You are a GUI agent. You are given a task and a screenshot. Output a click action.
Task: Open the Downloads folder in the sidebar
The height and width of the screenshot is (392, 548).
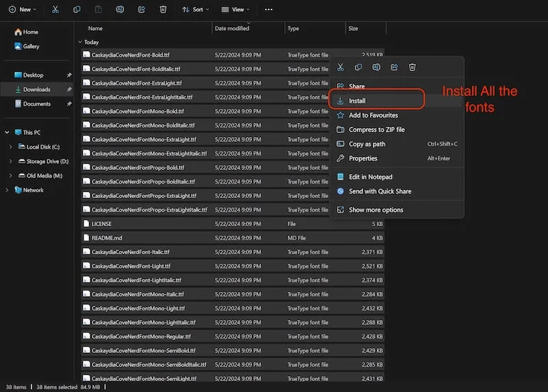point(36,89)
